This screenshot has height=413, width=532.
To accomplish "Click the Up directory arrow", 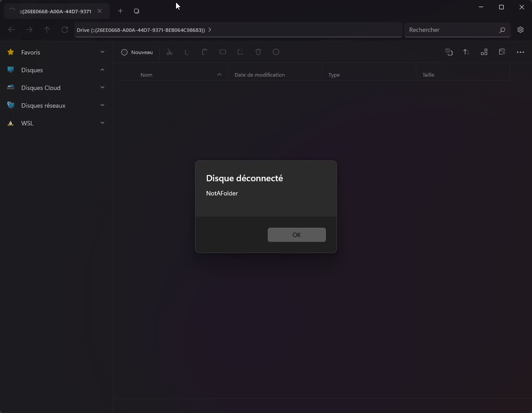I will tap(47, 30).
